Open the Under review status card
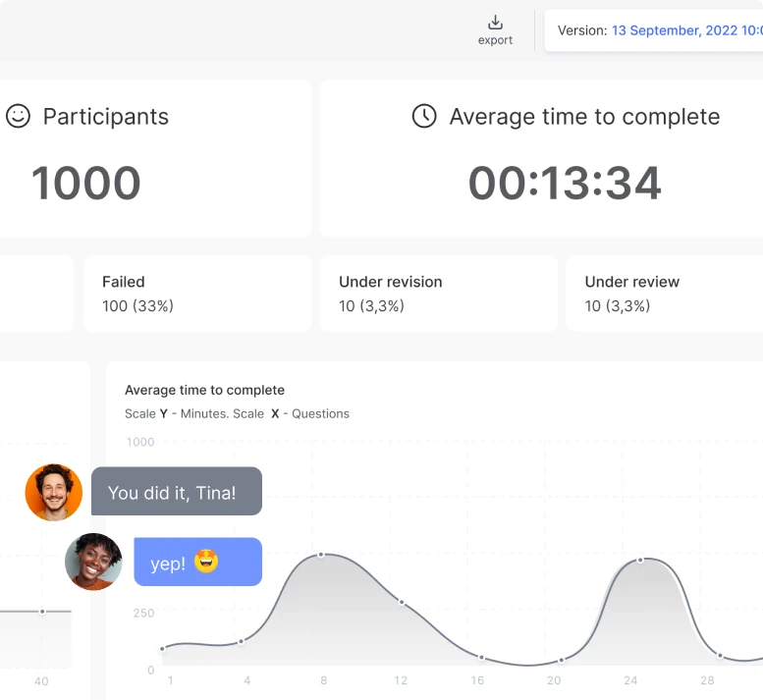Image resolution: width=763 pixels, height=700 pixels. click(x=664, y=294)
